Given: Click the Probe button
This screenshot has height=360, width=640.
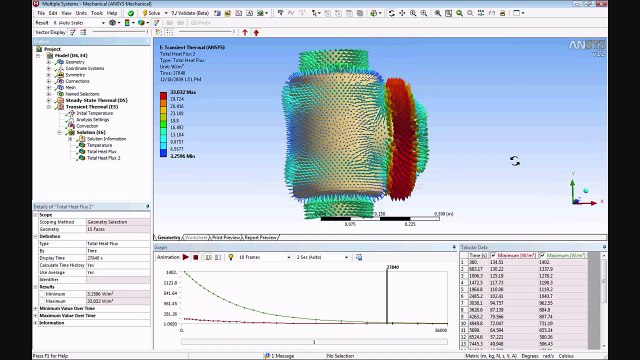Looking at the screenshot, I should pyautogui.click(x=201, y=23).
